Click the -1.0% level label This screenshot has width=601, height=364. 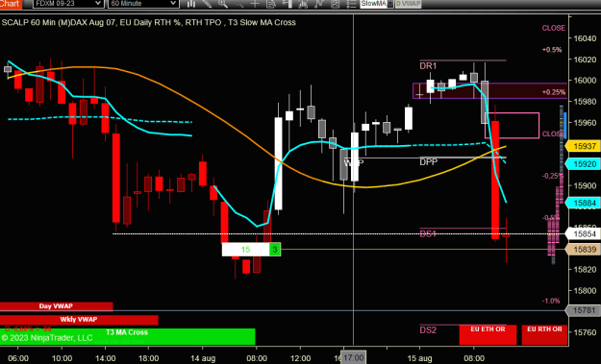[x=551, y=301]
